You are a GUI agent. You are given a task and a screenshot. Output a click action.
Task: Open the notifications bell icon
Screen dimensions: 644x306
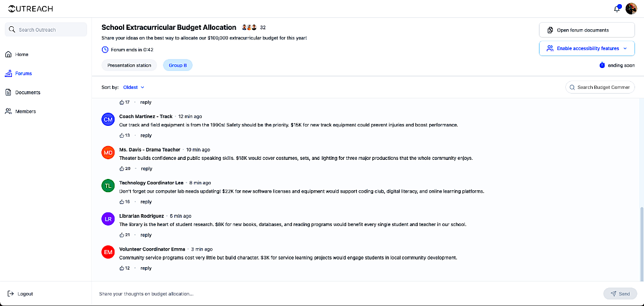pos(617,9)
